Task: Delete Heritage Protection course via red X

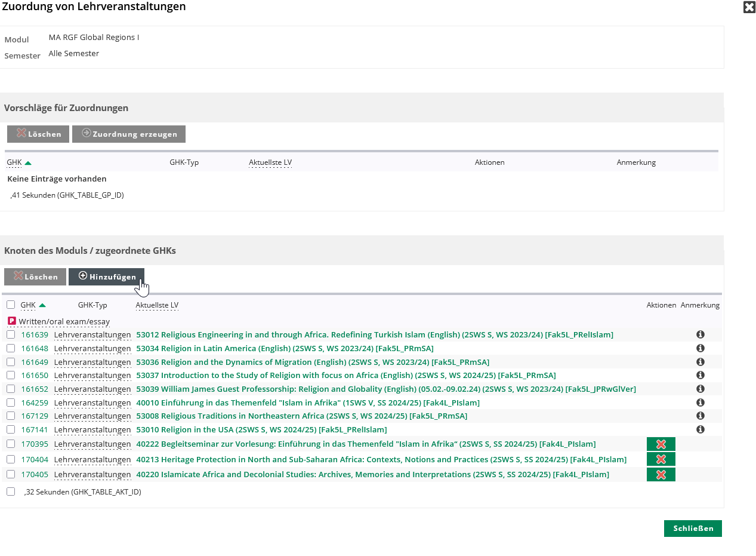Action: 661,459
